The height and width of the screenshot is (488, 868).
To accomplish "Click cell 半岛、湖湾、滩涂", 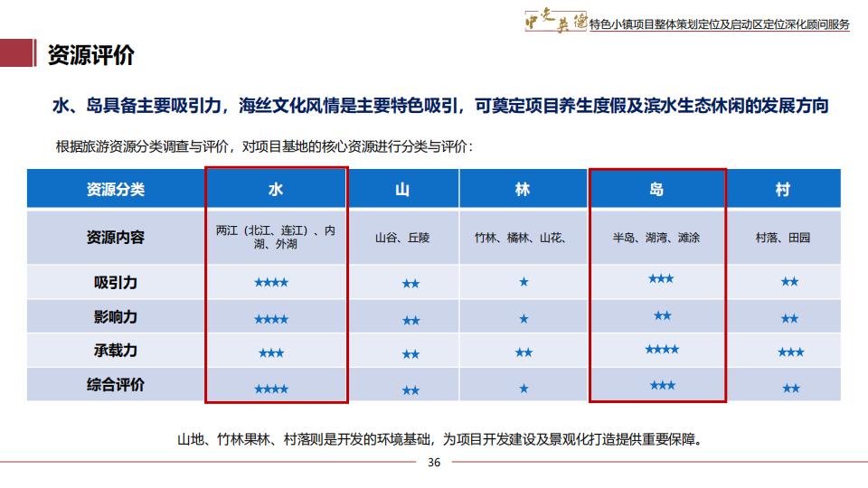I will [656, 238].
